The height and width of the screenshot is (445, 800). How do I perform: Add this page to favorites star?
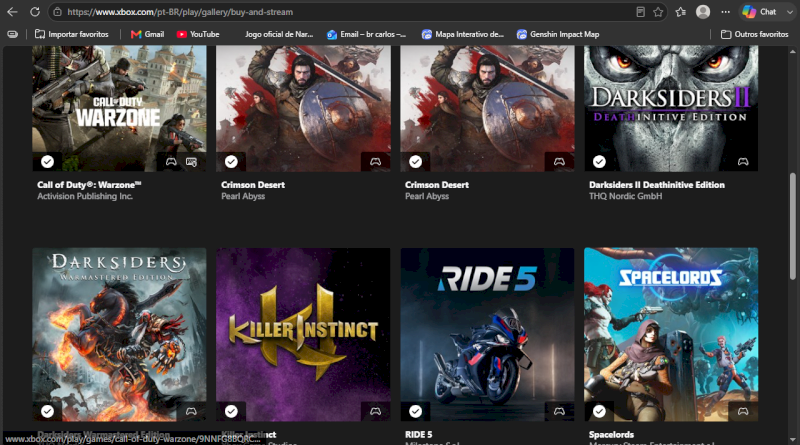[658, 12]
